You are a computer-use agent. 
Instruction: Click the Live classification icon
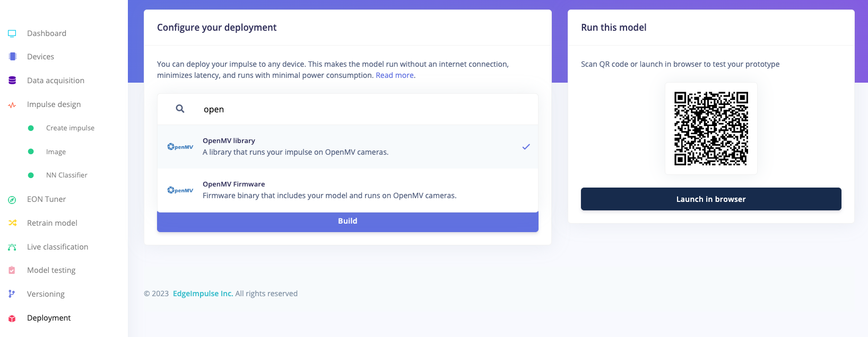point(12,247)
